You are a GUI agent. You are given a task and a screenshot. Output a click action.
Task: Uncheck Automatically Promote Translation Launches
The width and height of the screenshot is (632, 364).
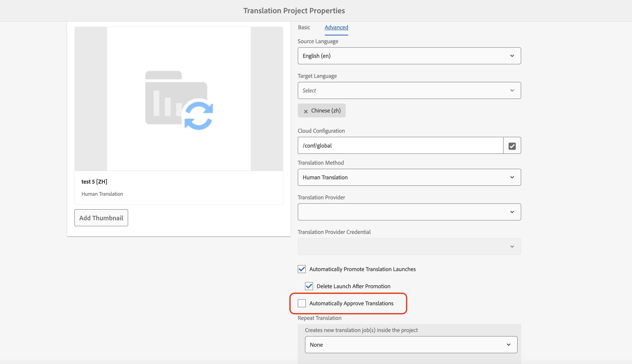[x=302, y=269]
